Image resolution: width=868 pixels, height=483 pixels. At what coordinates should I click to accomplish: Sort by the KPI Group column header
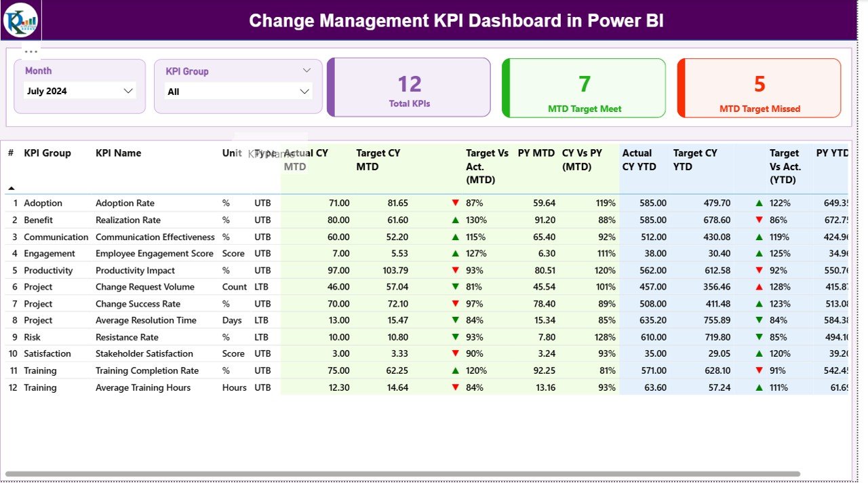[x=47, y=153]
